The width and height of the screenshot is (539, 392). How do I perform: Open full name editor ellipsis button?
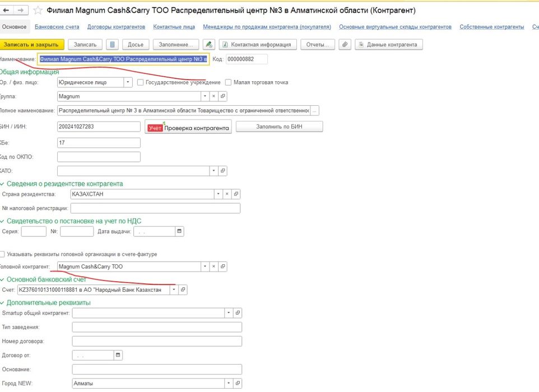coord(314,111)
